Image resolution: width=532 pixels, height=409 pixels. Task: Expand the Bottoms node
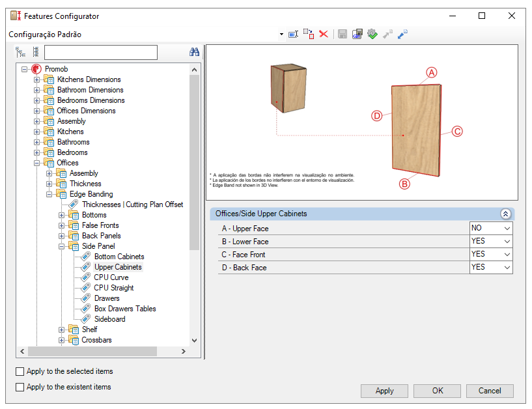[x=61, y=215]
